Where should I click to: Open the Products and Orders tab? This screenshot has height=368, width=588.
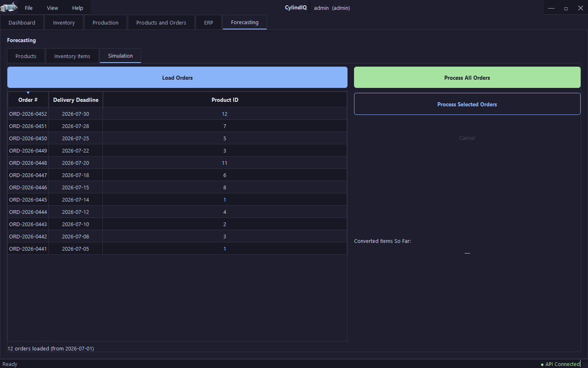[161, 22]
